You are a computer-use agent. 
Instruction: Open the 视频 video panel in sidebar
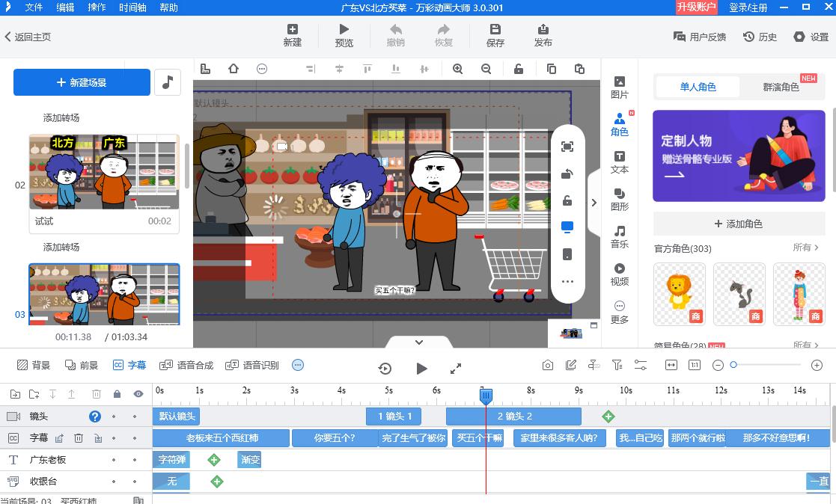(620, 274)
